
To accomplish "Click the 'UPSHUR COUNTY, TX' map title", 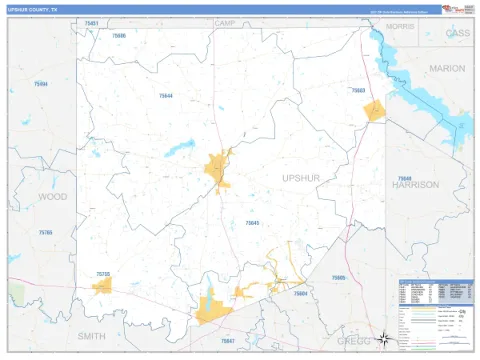I will pyautogui.click(x=32, y=10).
